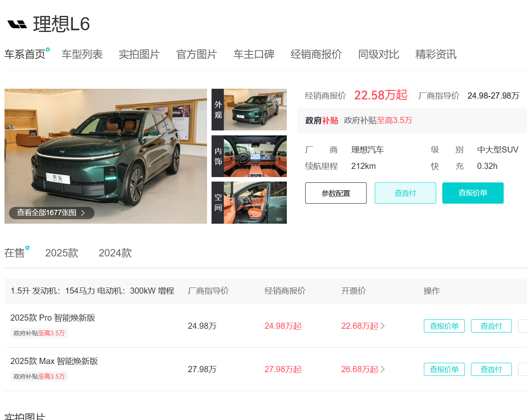Go to 车主口碑 tab
The height and width of the screenshot is (420, 527).
(x=254, y=54)
